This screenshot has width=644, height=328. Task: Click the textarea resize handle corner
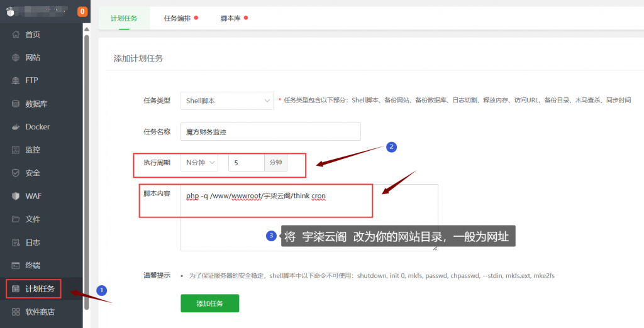435,248
